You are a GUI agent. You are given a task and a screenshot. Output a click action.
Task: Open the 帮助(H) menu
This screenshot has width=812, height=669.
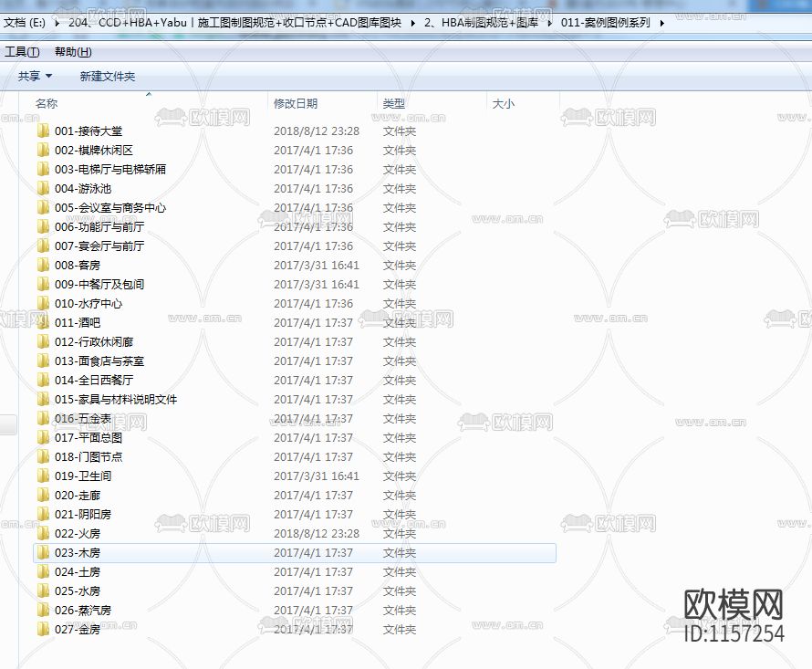[x=71, y=51]
